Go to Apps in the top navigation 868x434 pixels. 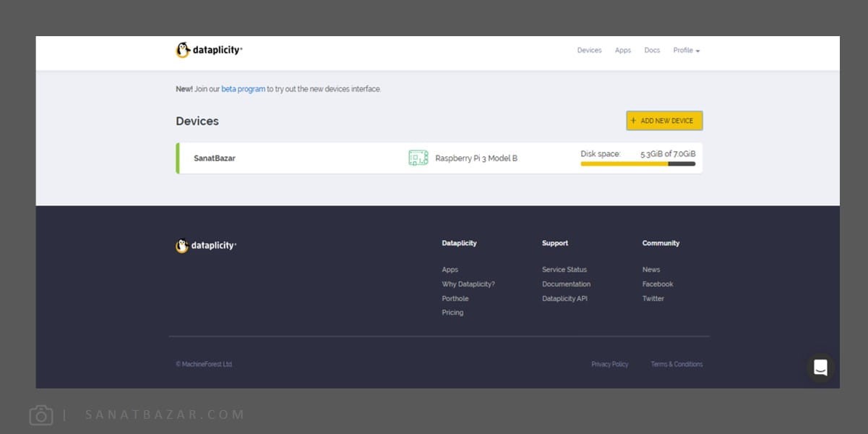623,51
